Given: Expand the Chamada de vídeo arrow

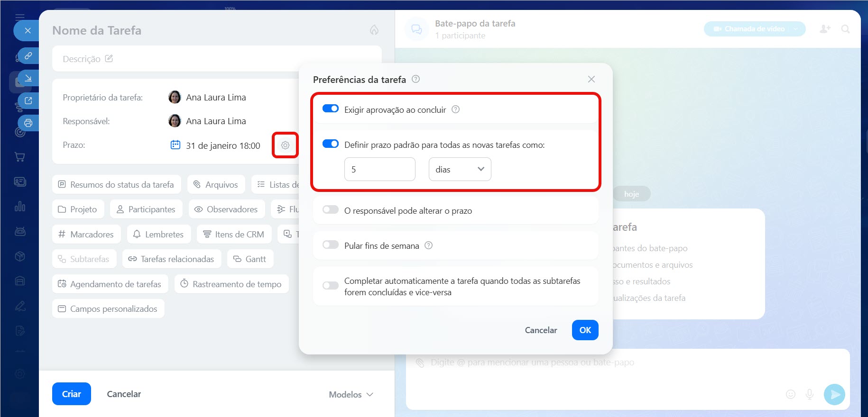Looking at the screenshot, I should point(796,29).
